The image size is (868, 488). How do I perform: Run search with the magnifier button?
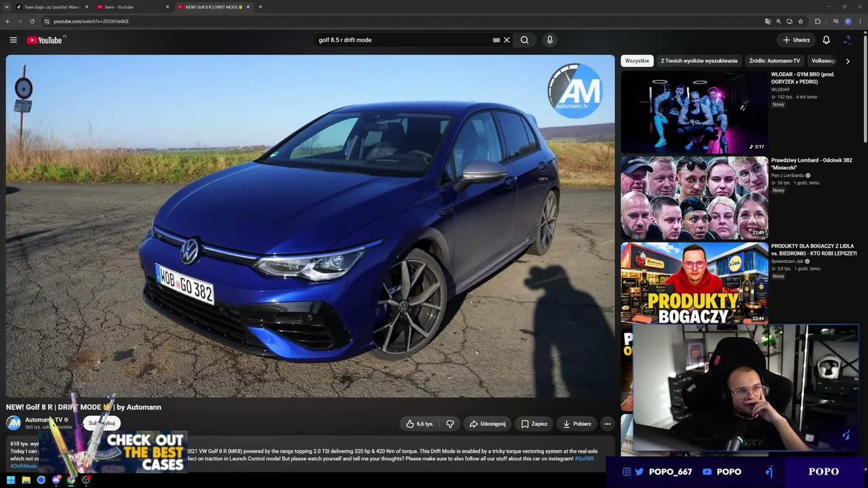pyautogui.click(x=525, y=40)
